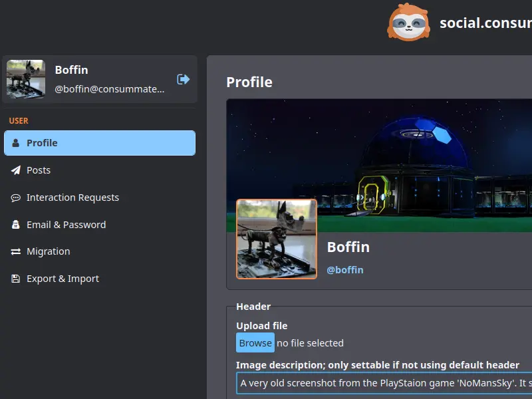Click the Posts paper plane icon

(16, 170)
